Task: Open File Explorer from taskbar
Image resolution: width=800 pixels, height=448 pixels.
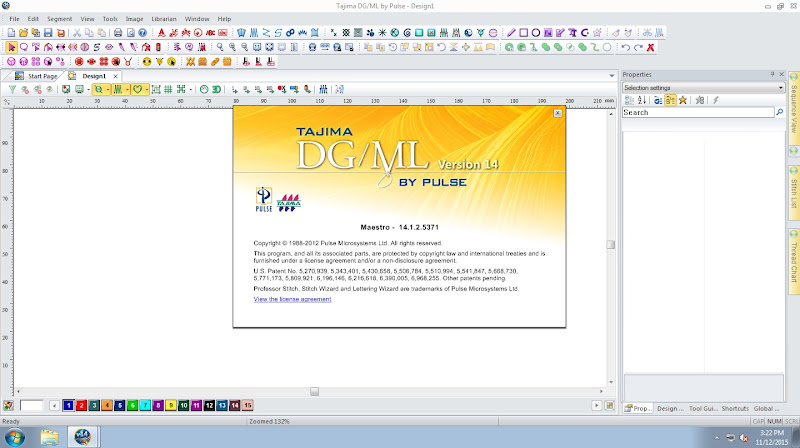Action: click(49, 438)
